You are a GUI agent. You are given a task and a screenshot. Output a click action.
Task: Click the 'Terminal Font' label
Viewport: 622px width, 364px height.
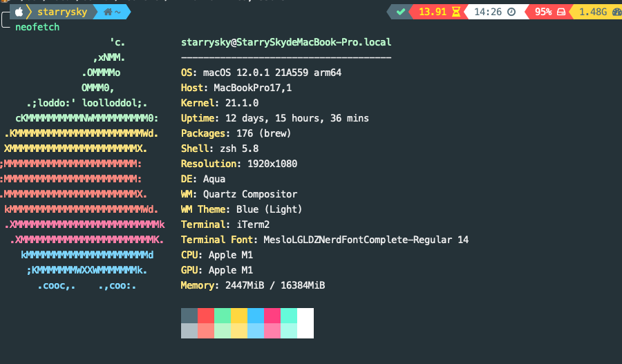point(216,240)
